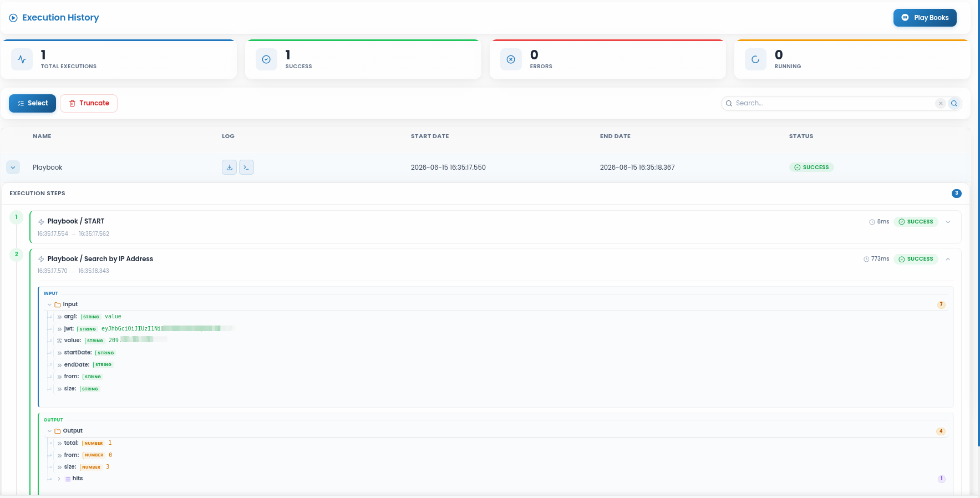Click the output size row value 3

coord(108,467)
